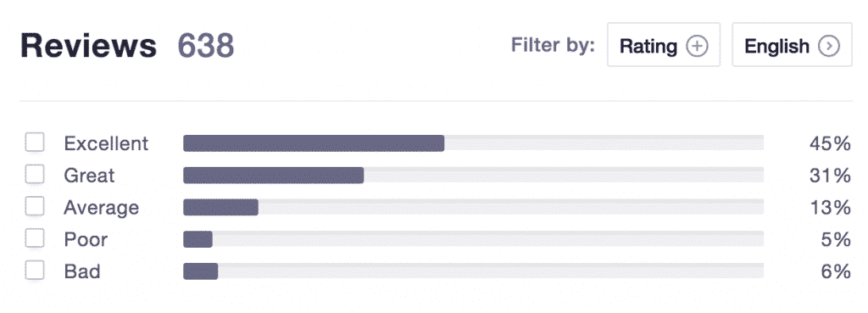
Task: Click the Average rating label
Action: pos(102,208)
